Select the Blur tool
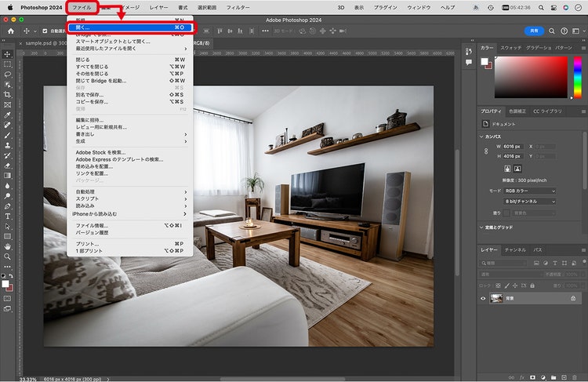The width and height of the screenshot is (588, 382). tap(7, 186)
